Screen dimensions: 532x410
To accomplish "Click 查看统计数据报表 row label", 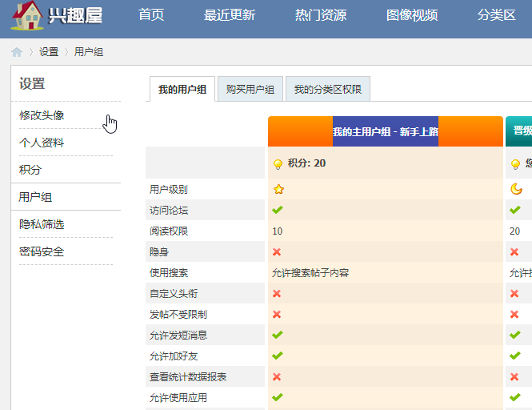I will pyautogui.click(x=188, y=376).
